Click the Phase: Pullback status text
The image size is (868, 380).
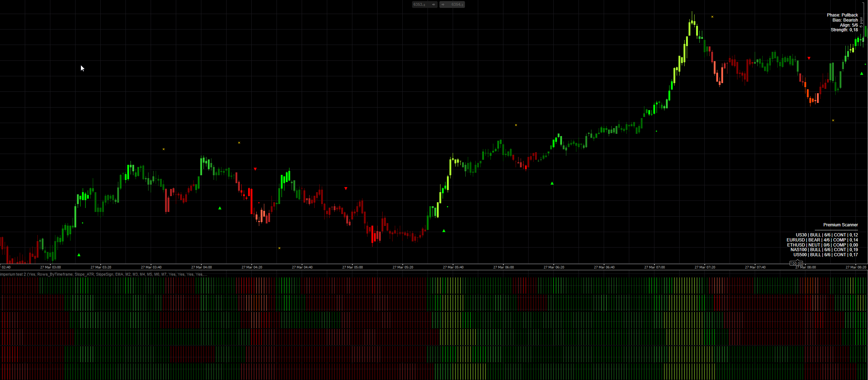pyautogui.click(x=842, y=15)
